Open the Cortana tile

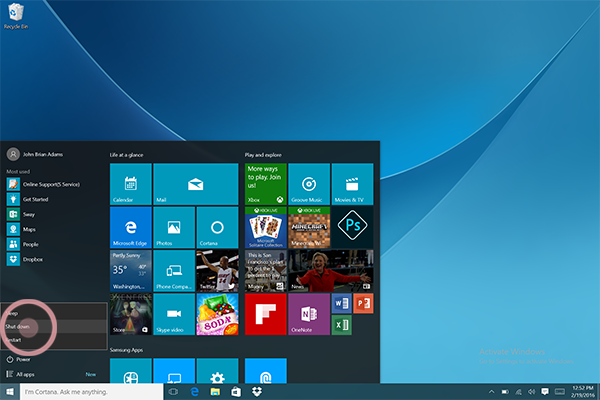pos(217,227)
